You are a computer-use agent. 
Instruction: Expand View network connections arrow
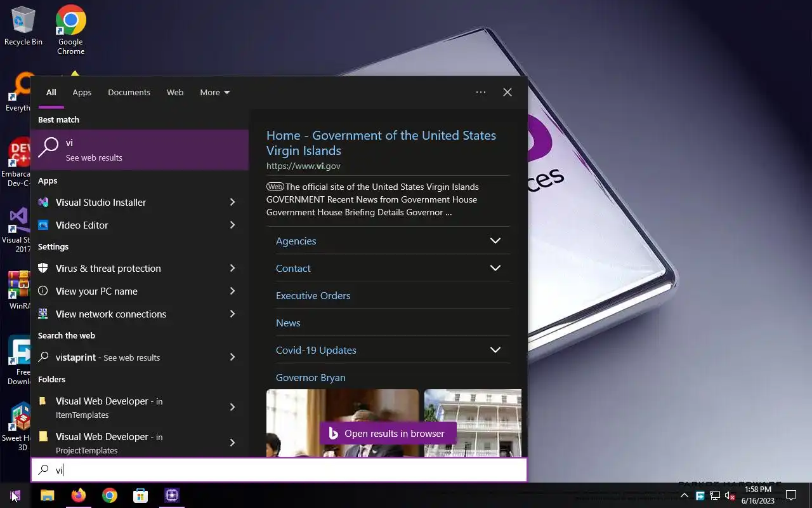(232, 314)
